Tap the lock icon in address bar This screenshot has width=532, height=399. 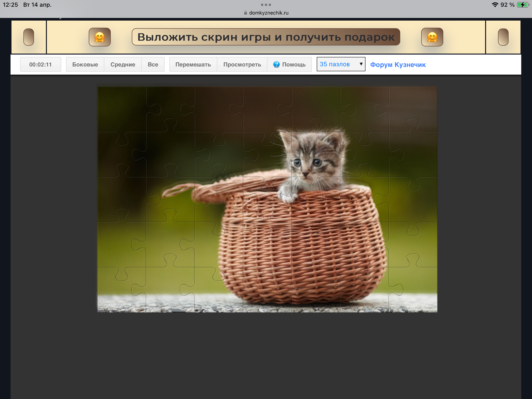(x=245, y=13)
